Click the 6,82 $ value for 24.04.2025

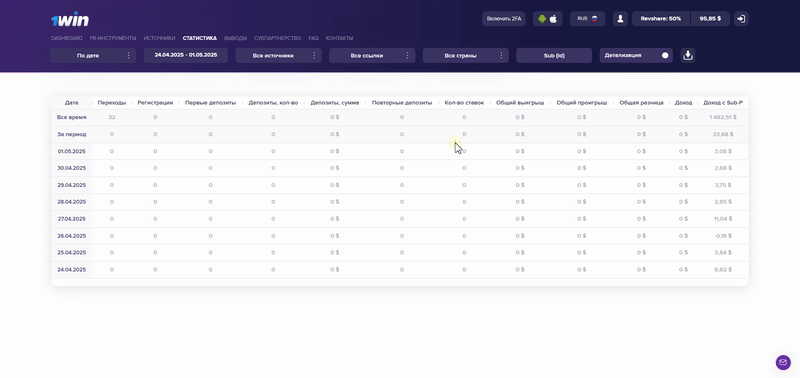723,269
